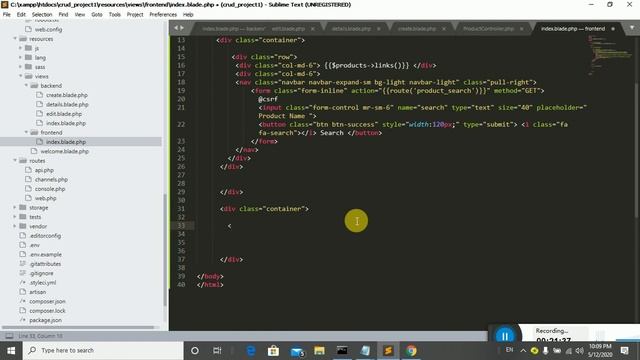Close the ProductController.php tab
The height and width of the screenshot is (360, 640).
pyautogui.click(x=521, y=29)
